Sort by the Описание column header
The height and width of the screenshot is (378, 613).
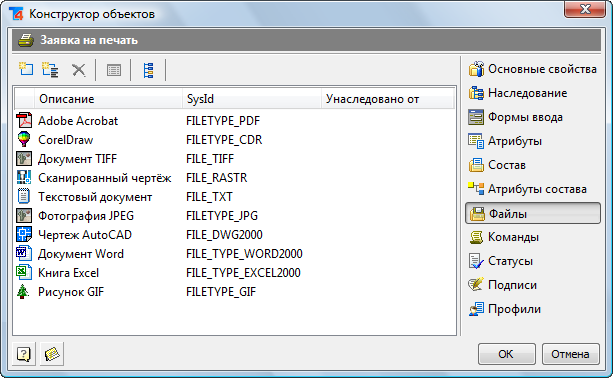click(x=108, y=99)
